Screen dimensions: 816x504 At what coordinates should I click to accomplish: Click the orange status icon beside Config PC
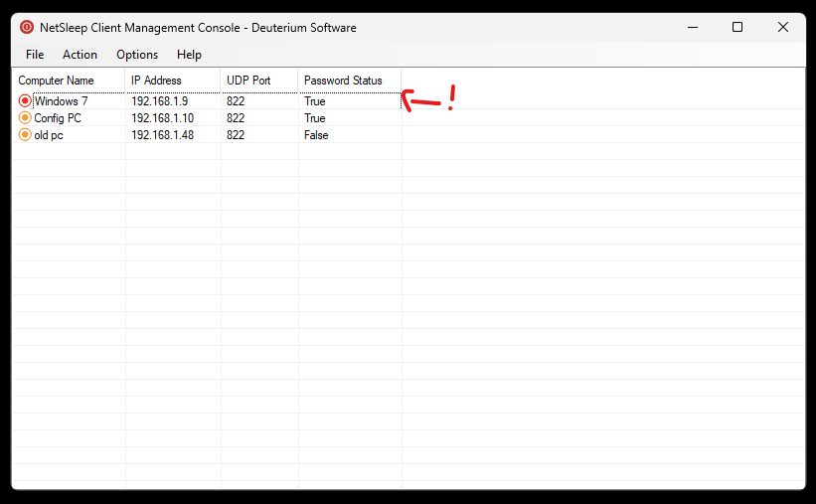(x=25, y=117)
